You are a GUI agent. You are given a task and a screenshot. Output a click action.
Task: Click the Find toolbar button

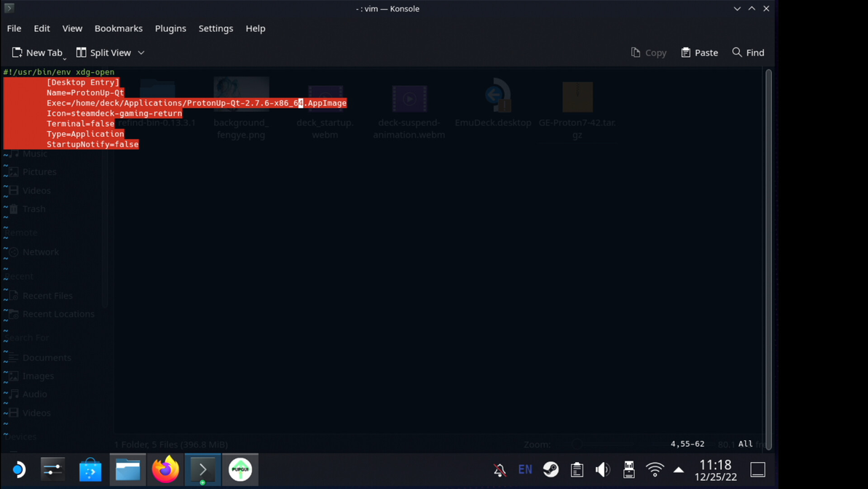[x=748, y=52]
